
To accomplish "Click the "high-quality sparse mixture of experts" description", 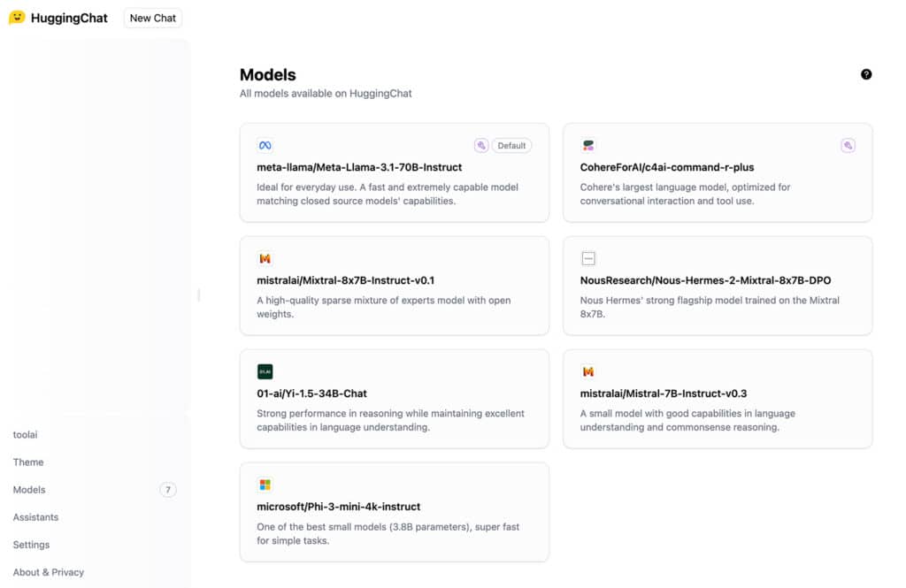I will (x=384, y=308).
